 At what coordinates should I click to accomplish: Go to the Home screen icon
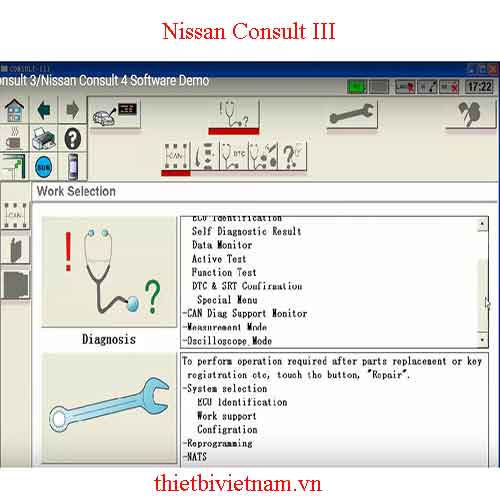[14, 110]
